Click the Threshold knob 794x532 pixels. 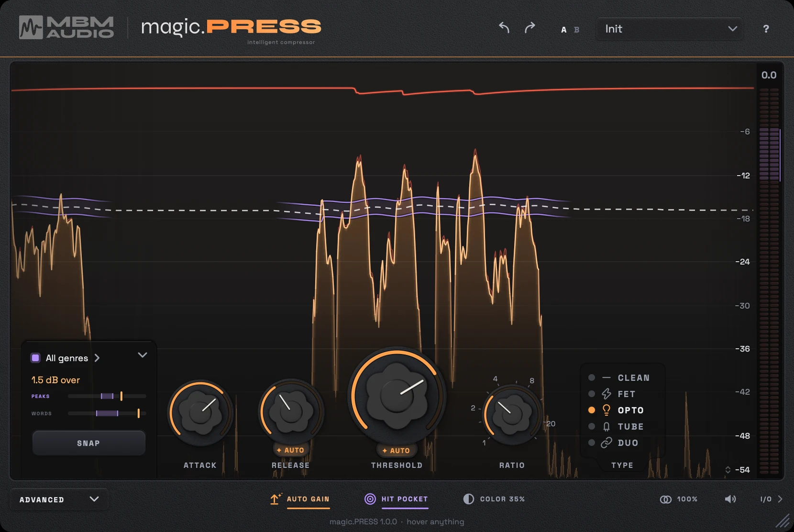pyautogui.click(x=397, y=396)
